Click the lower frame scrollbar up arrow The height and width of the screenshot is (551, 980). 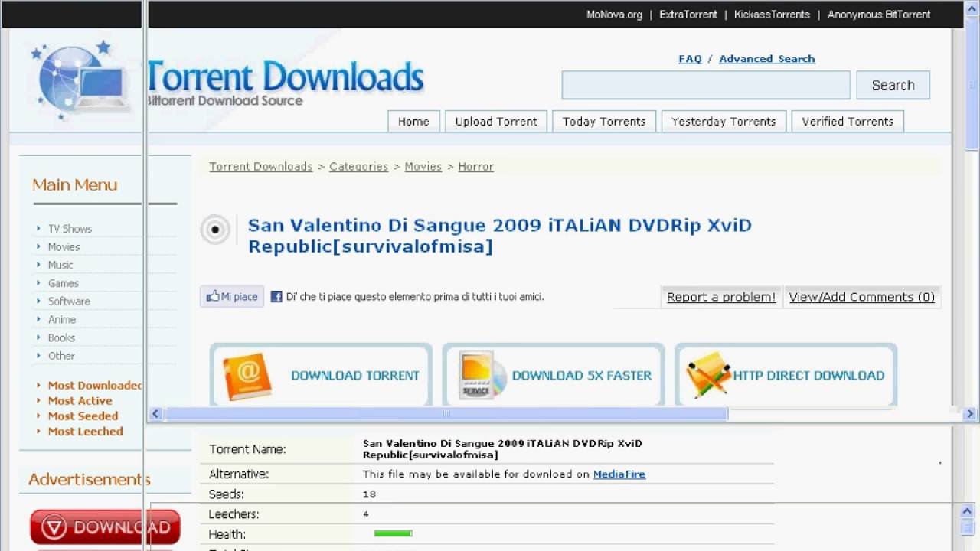966,511
